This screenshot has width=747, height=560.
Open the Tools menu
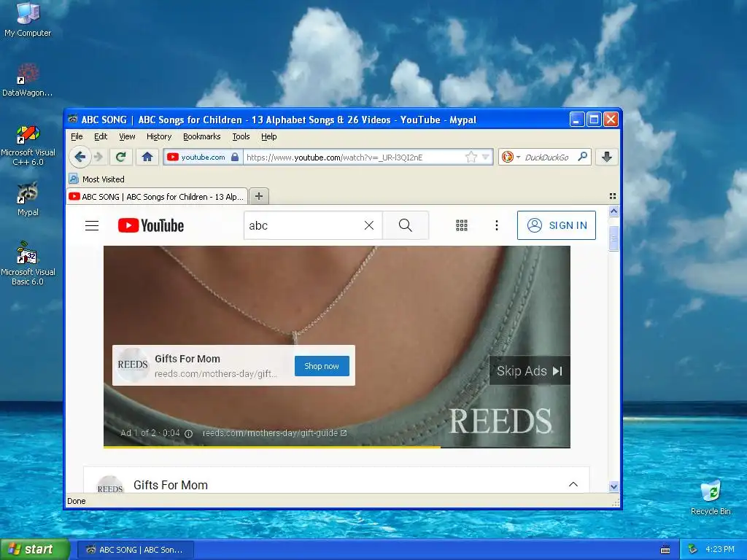(241, 136)
